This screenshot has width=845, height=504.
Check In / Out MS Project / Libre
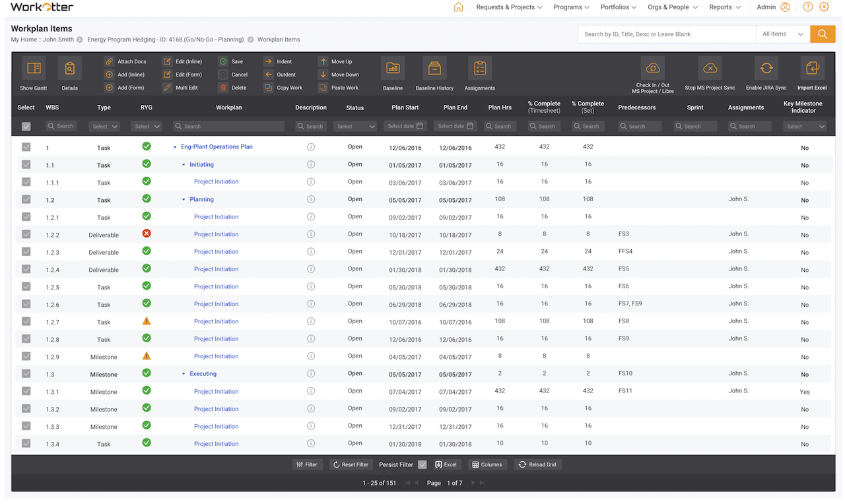tap(653, 69)
